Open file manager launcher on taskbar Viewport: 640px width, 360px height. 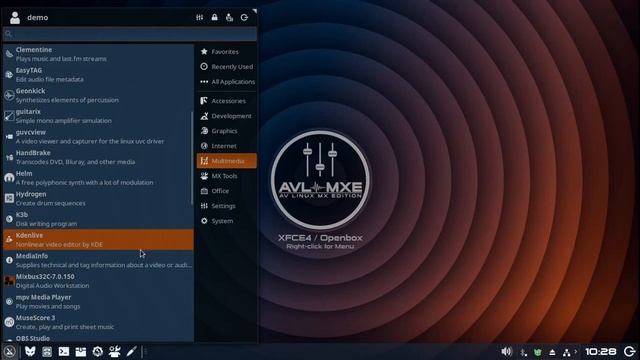47,351
